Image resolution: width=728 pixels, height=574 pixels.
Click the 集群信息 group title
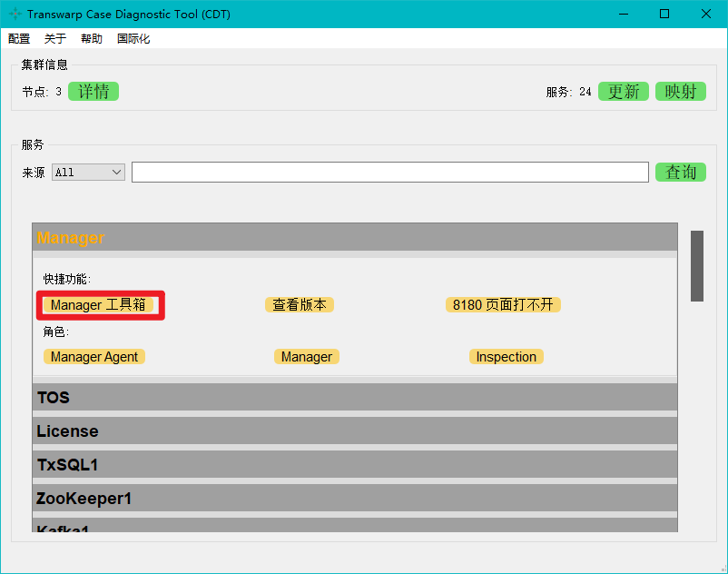44,64
